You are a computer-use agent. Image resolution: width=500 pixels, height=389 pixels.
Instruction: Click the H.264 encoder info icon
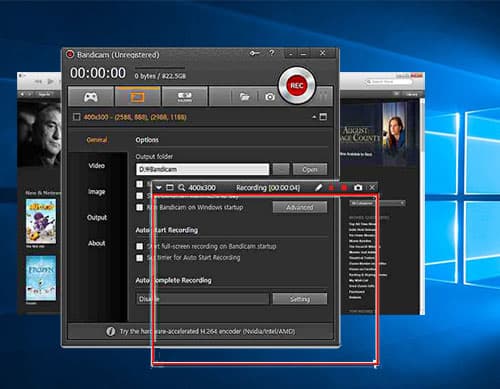(x=111, y=332)
